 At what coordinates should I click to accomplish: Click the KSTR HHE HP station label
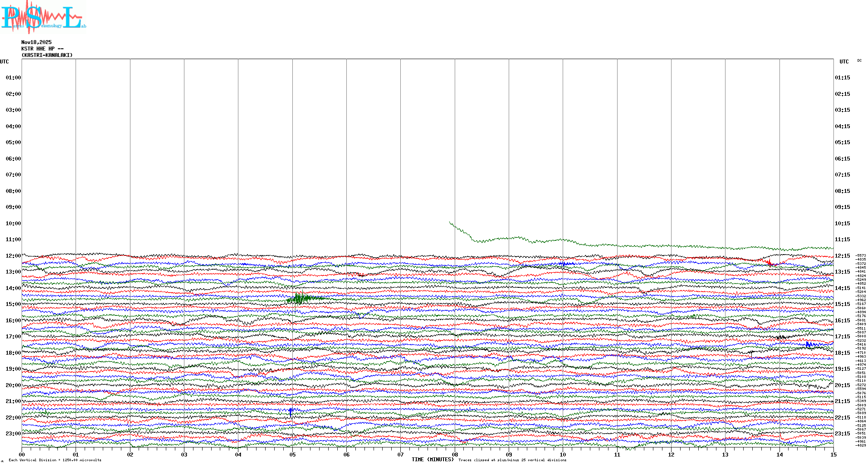42,49
